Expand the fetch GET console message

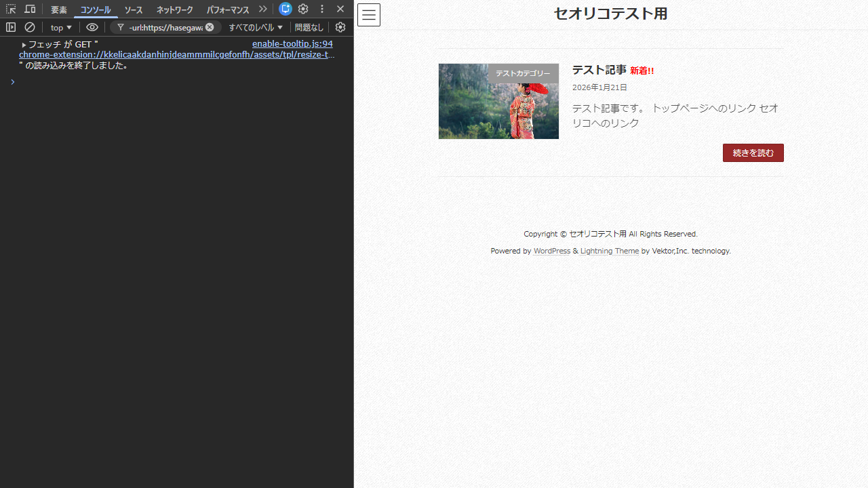(24, 44)
